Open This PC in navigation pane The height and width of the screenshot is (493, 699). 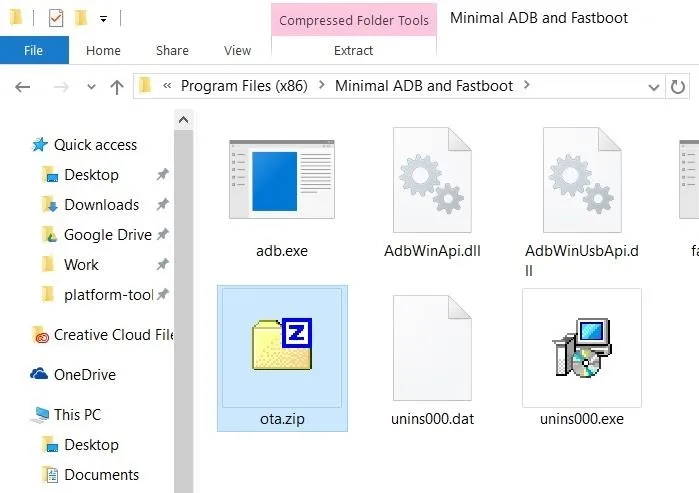click(77, 415)
